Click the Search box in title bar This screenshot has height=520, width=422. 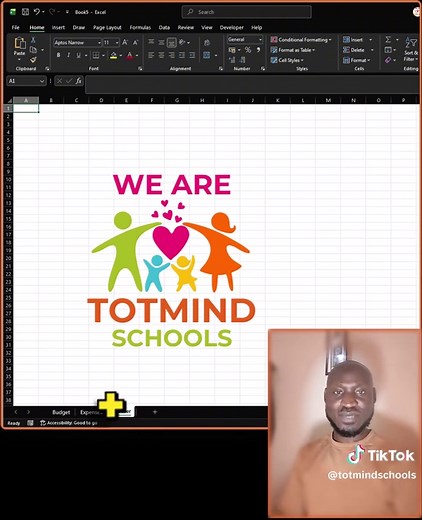(247, 12)
